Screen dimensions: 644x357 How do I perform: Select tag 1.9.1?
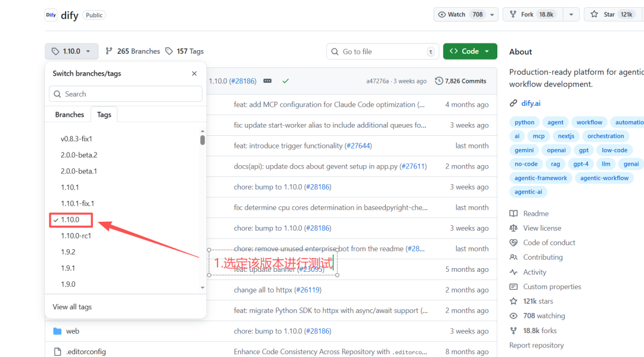tap(68, 268)
